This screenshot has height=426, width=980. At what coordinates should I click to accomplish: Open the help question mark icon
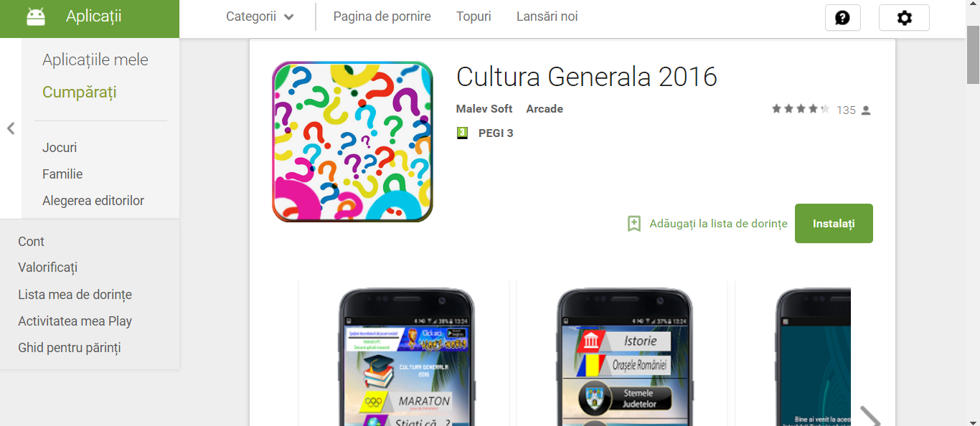[843, 17]
